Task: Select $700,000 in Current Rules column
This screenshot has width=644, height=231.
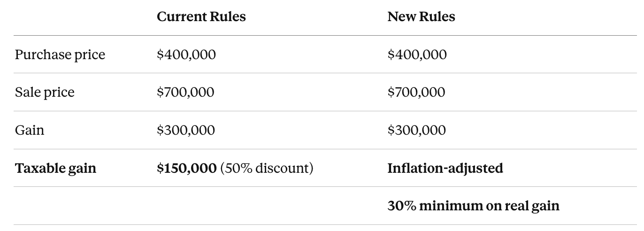Action: [x=185, y=92]
